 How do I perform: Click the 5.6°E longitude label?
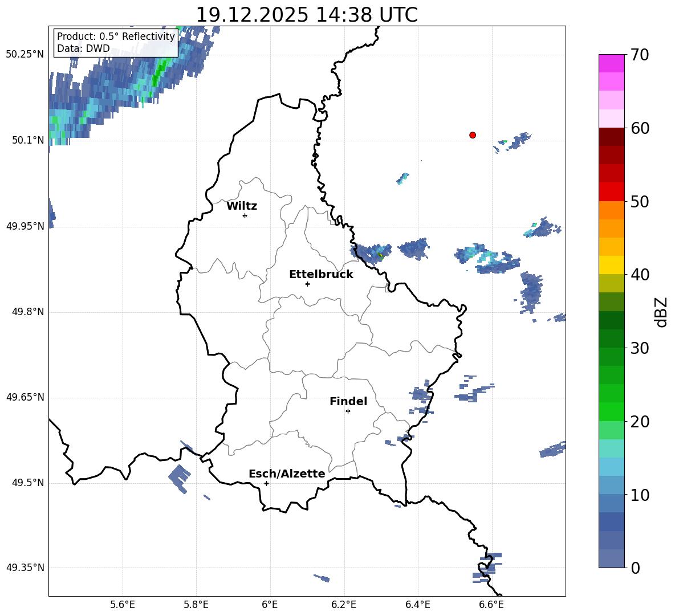123,605
